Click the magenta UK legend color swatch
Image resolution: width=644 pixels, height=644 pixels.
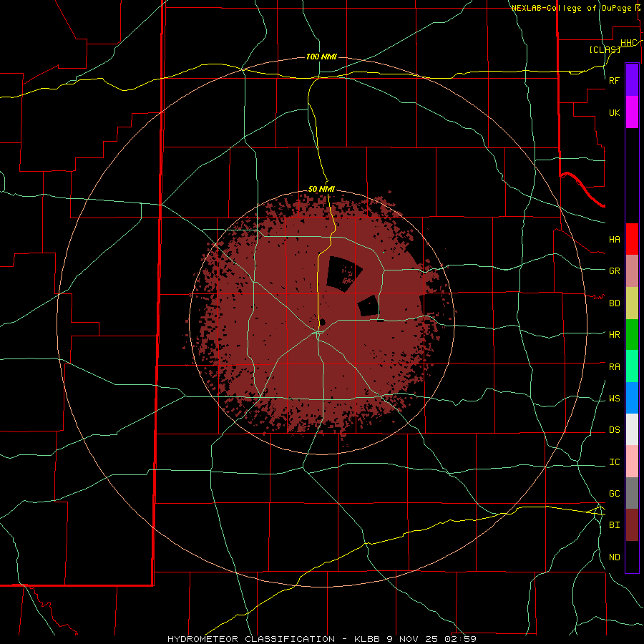pos(632,112)
